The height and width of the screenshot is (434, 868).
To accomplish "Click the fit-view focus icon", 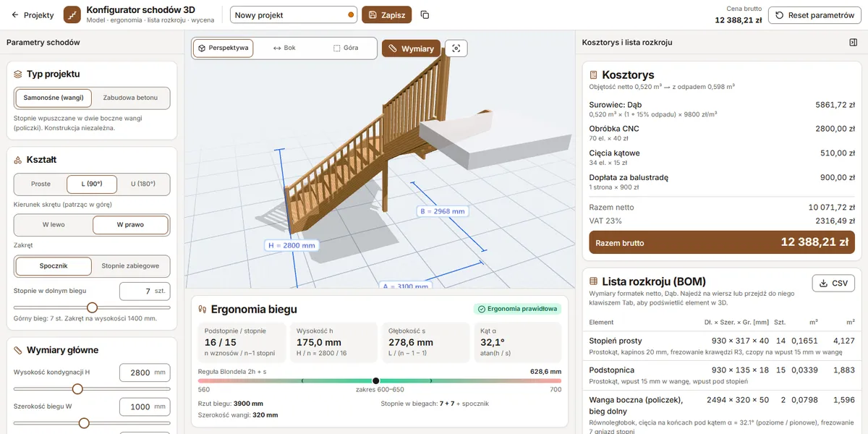I will 456,48.
